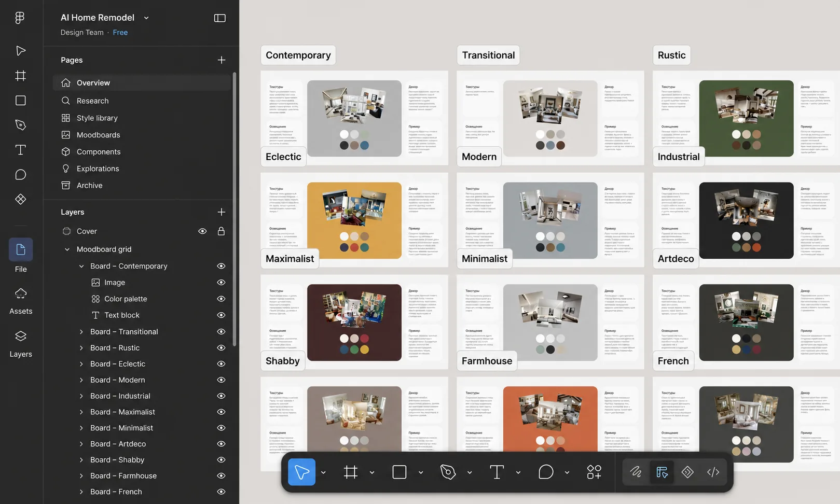Click the Free plan link
This screenshot has width=840, height=504.
120,32
